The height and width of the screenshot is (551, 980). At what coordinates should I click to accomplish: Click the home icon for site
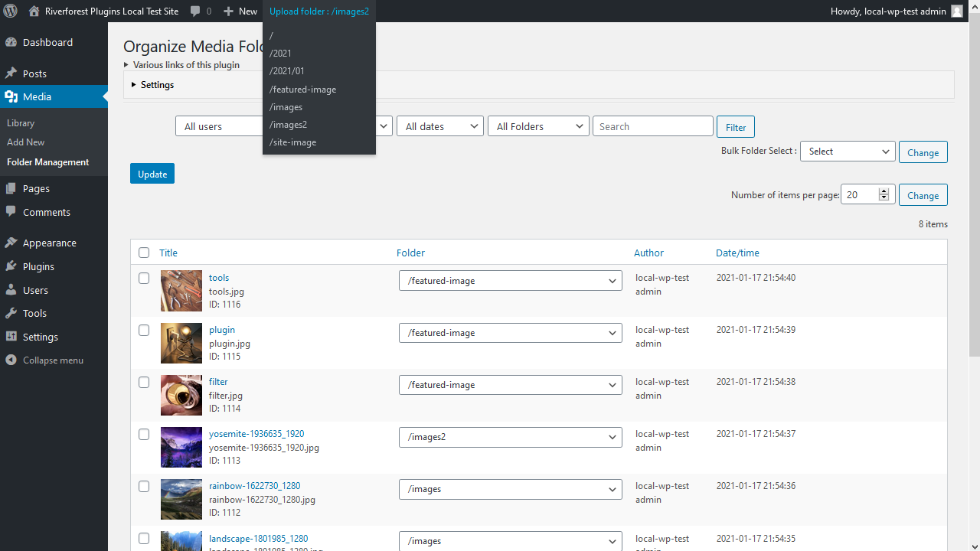34,11
